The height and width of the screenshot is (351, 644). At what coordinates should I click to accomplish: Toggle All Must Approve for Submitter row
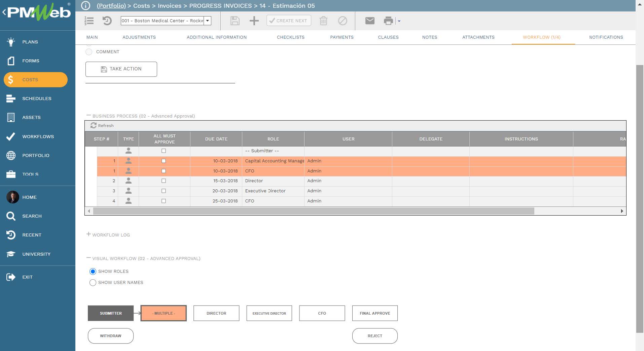pos(164,151)
